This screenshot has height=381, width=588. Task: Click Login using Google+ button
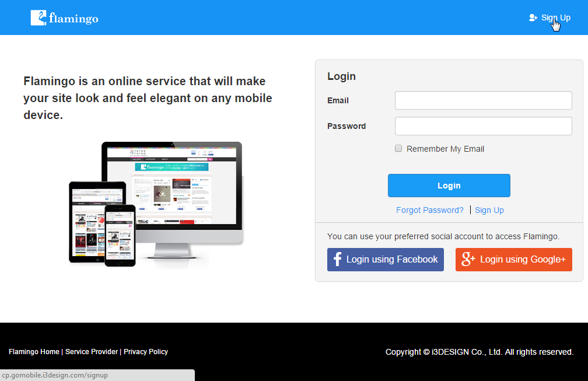click(x=514, y=260)
